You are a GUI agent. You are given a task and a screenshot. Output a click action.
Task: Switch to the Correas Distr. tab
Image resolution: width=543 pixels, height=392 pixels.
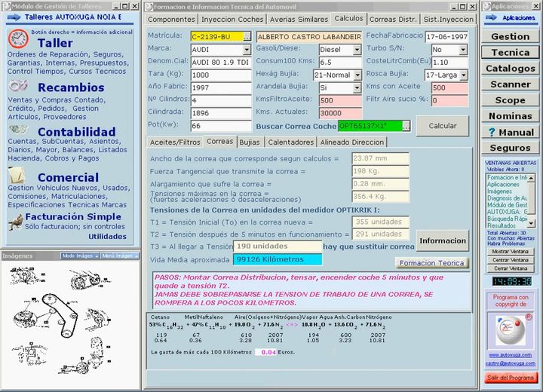(x=393, y=20)
